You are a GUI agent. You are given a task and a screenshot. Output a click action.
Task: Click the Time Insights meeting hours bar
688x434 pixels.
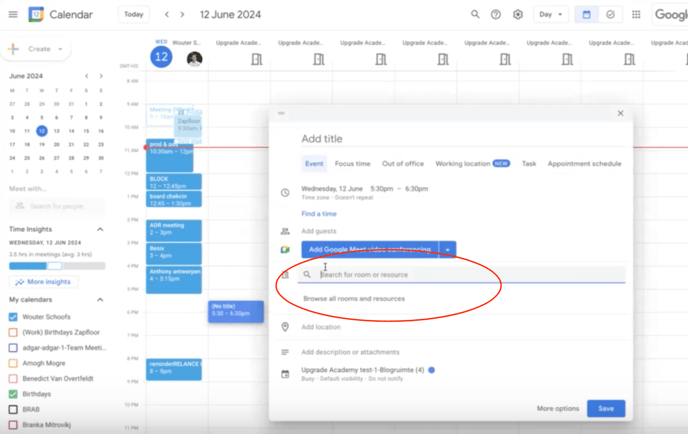pyautogui.click(x=57, y=266)
